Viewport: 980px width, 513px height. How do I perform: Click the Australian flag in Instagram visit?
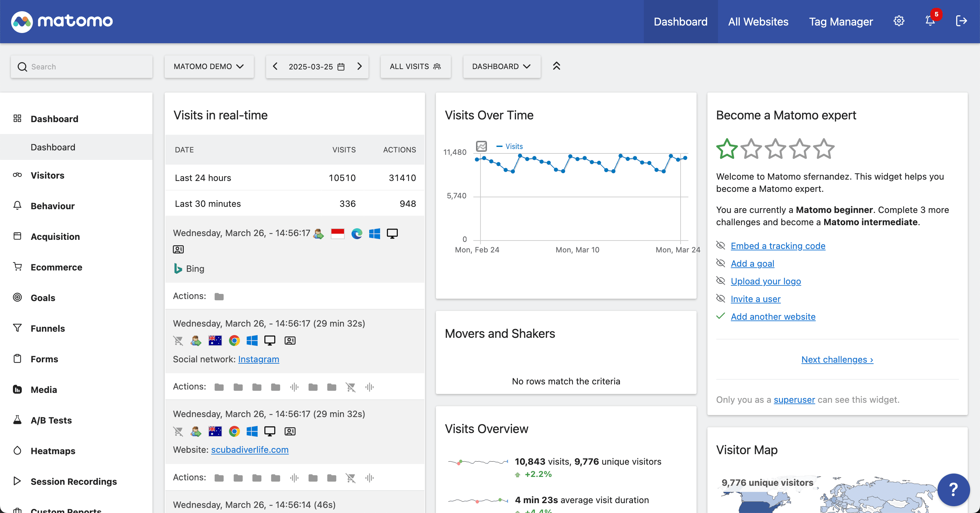pos(215,340)
